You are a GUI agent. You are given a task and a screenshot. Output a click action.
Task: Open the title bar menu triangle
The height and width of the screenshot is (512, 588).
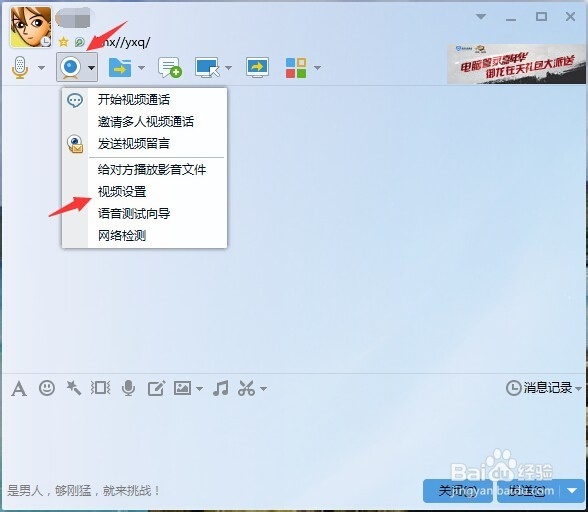point(481,17)
